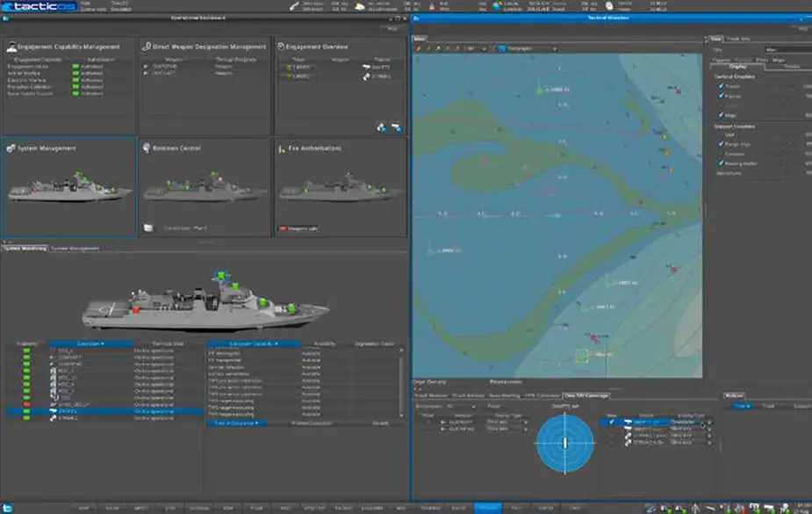812x514 pixels.
Task: Select the drawing pen tool above the map
Action: [417, 47]
